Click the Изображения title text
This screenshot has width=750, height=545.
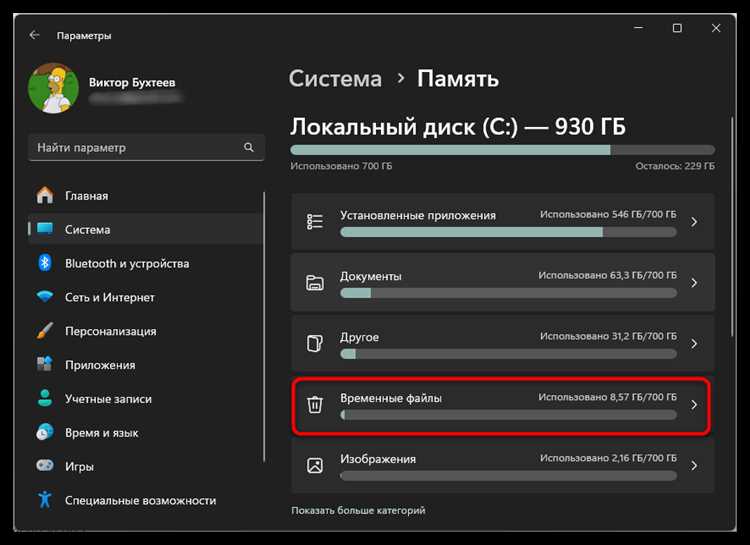(378, 459)
